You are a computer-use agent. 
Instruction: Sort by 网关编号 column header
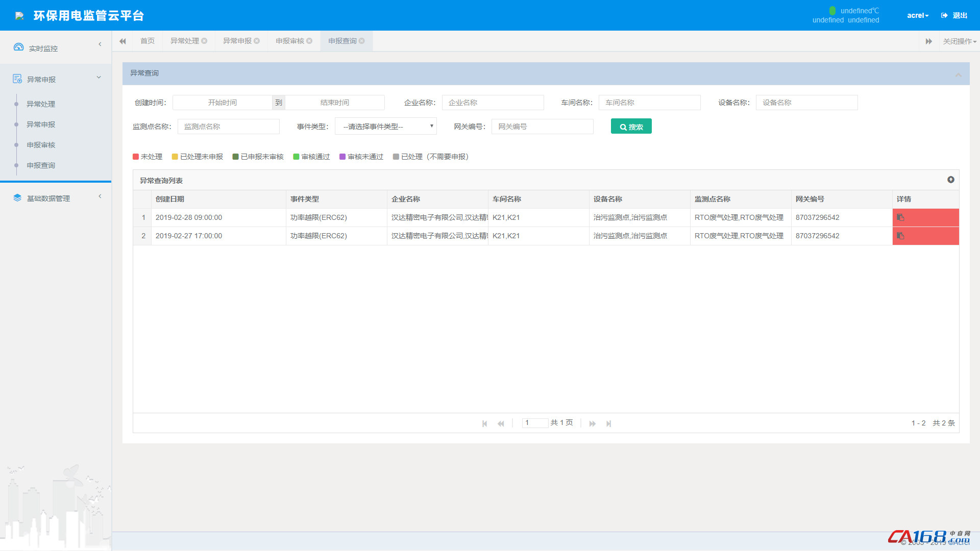coord(842,199)
